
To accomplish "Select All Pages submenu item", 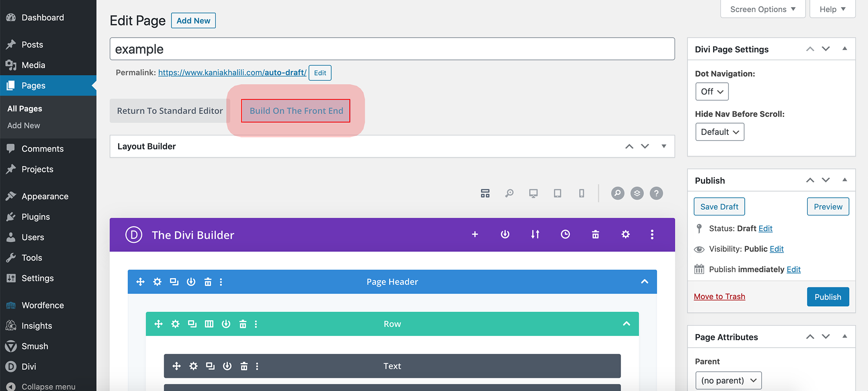I will 25,108.
